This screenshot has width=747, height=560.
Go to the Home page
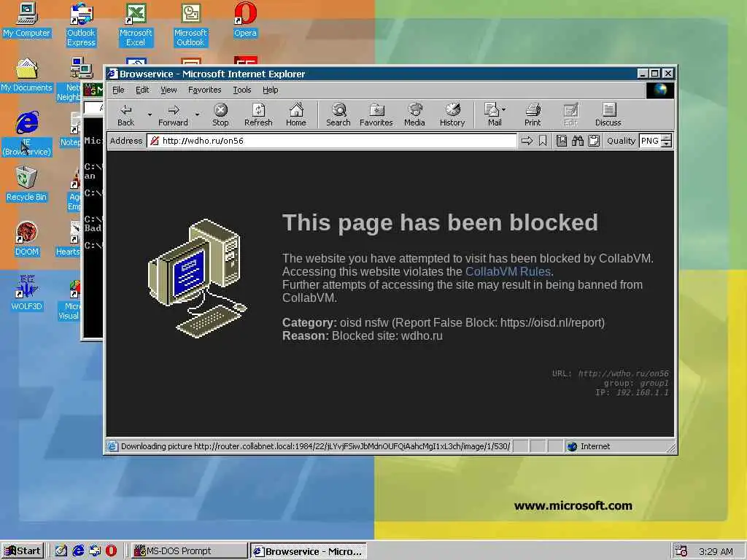(296, 114)
